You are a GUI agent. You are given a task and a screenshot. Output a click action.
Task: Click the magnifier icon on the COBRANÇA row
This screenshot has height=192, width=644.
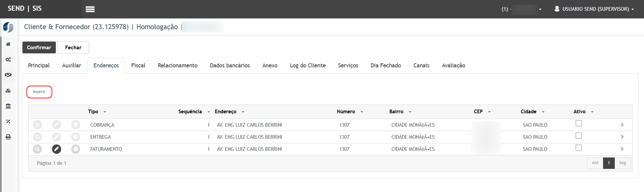point(38,125)
